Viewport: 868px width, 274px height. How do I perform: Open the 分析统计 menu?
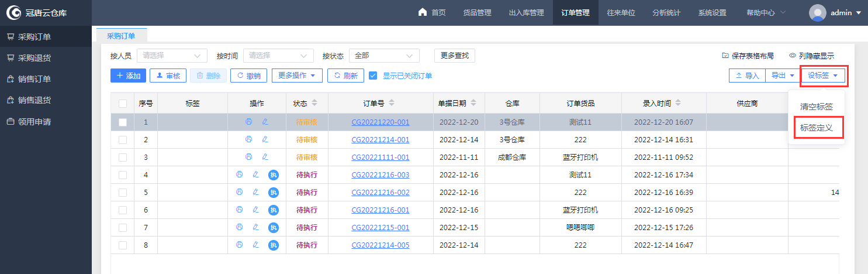click(x=666, y=12)
